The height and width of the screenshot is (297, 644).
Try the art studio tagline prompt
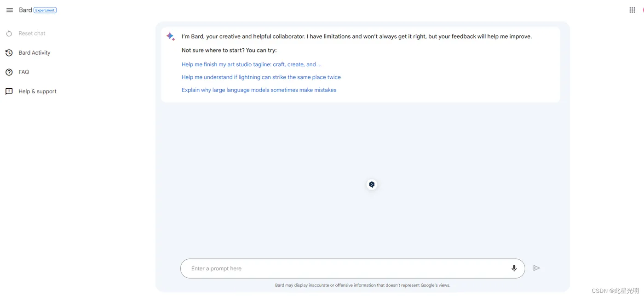coord(252,64)
